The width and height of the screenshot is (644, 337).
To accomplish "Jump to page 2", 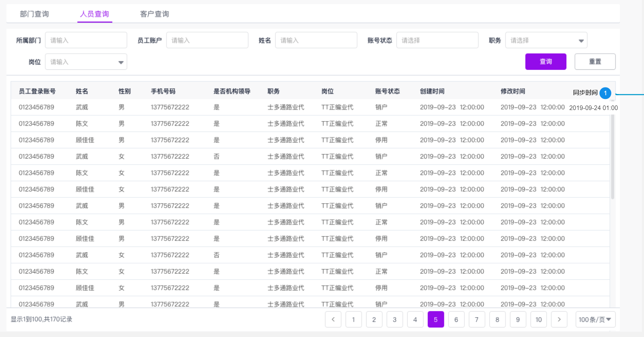I will pyautogui.click(x=374, y=319).
